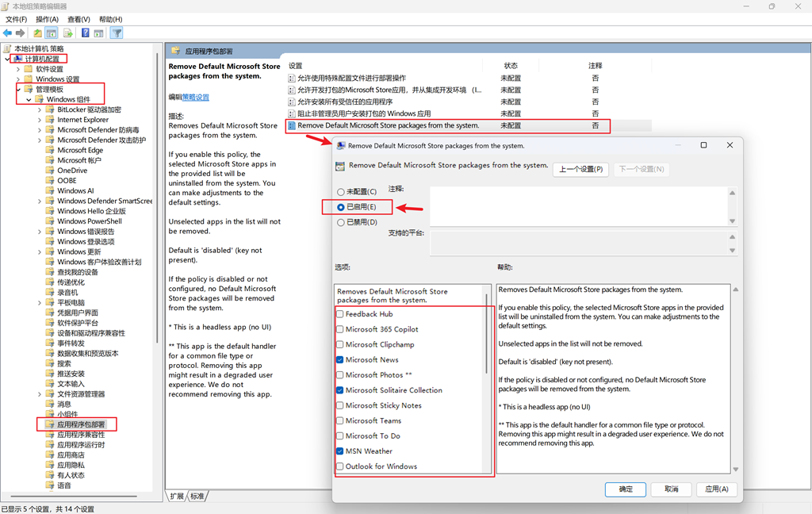Open help with the blue question-mark icon
Viewport: 812px width, 514px height.
[x=86, y=33]
